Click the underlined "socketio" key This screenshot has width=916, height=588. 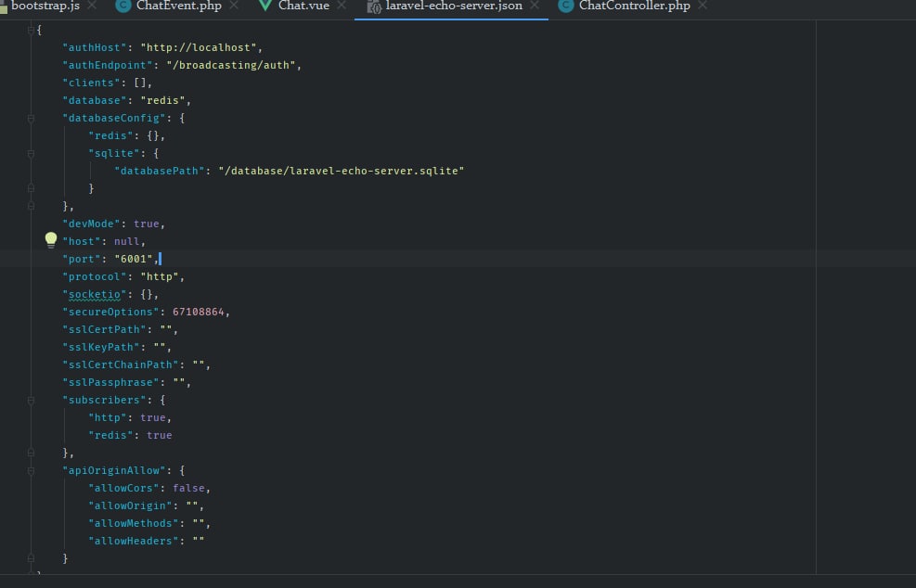point(95,294)
